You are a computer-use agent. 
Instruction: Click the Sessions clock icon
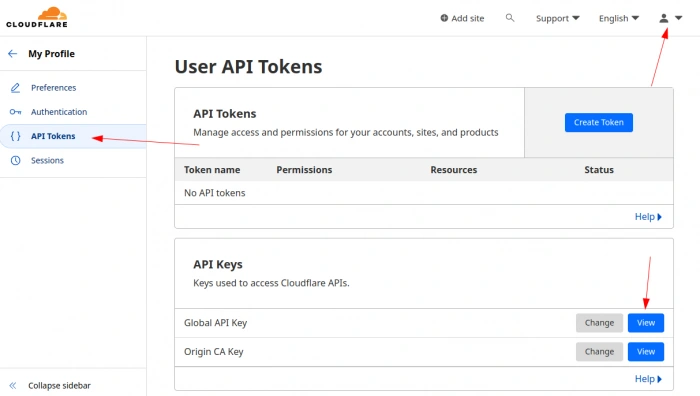15,160
